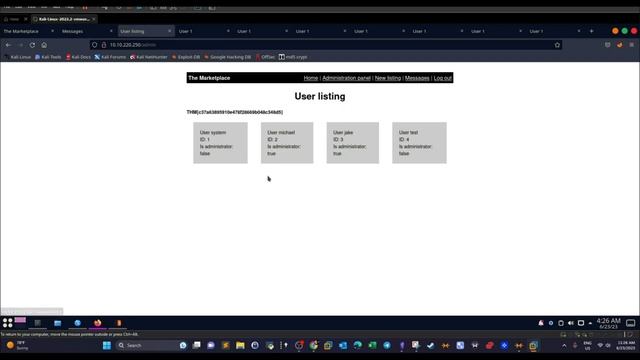The width and height of the screenshot is (640, 360).
Task: Open the OffSec bookmark
Action: 265,57
